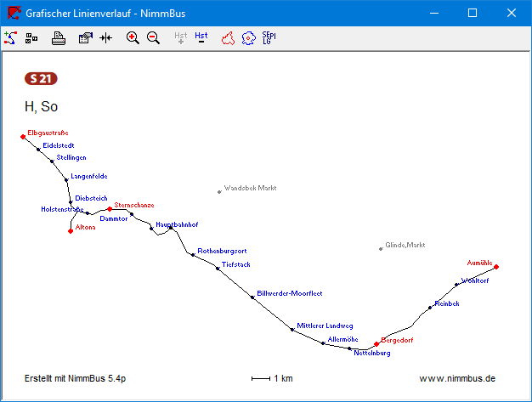Select the Hauptbahnhof station label
Viewport: 532px width, 402px height.
(178, 224)
